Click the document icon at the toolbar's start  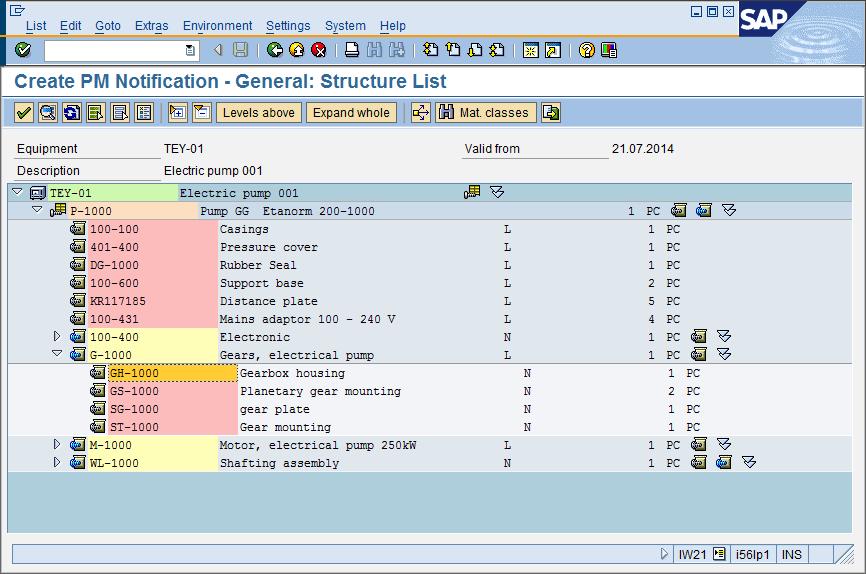coord(17,10)
